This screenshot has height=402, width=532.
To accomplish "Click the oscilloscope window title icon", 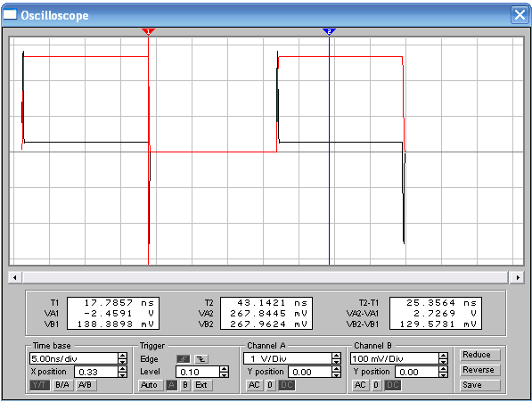I will pos(10,14).
